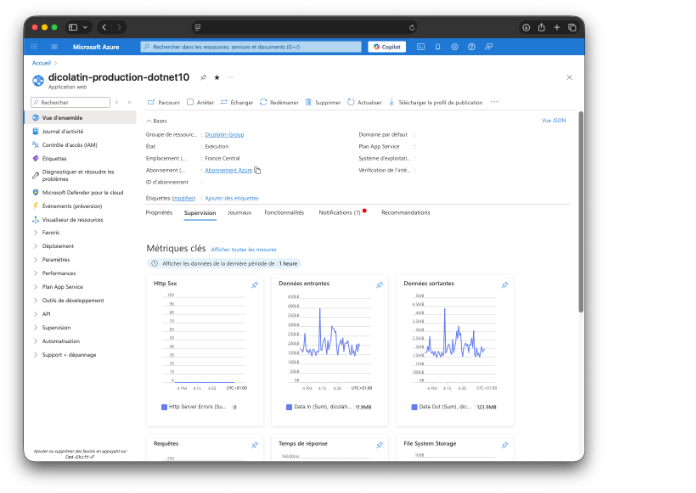Click modifier link next to Étiquettes
The height and width of the screenshot is (493, 696).
click(183, 198)
